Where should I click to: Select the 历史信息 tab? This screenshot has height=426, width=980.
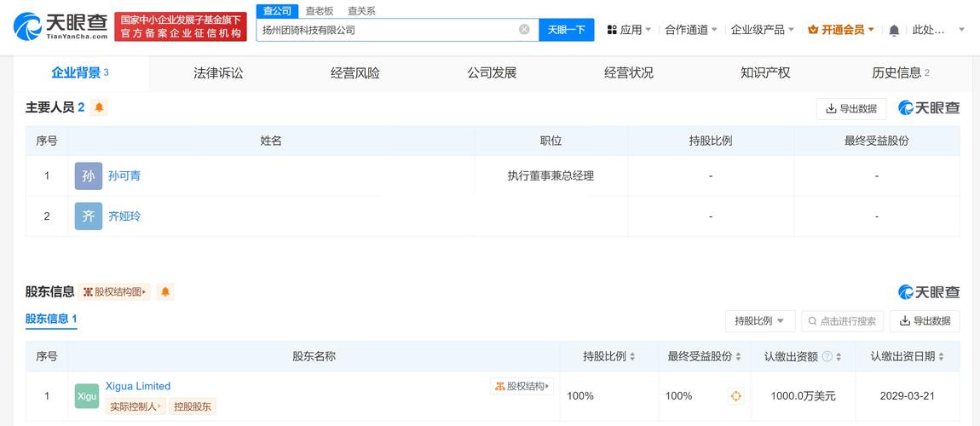coord(901,73)
